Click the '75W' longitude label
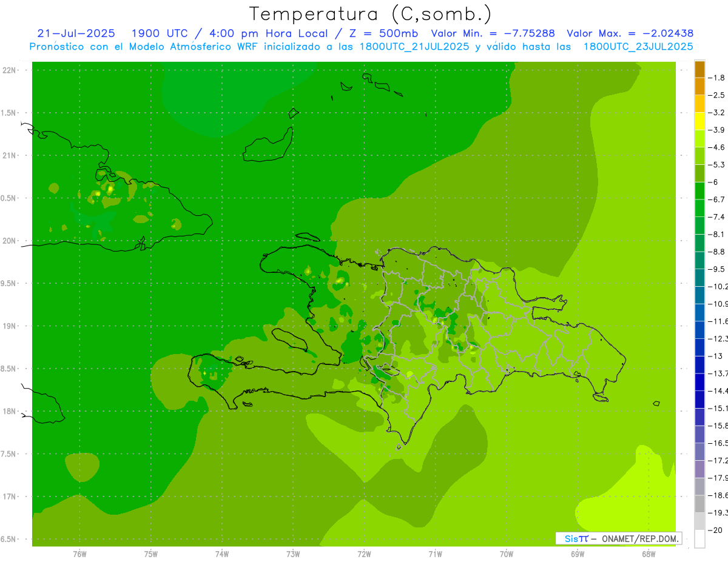This screenshot has height=562, width=728. point(151,554)
